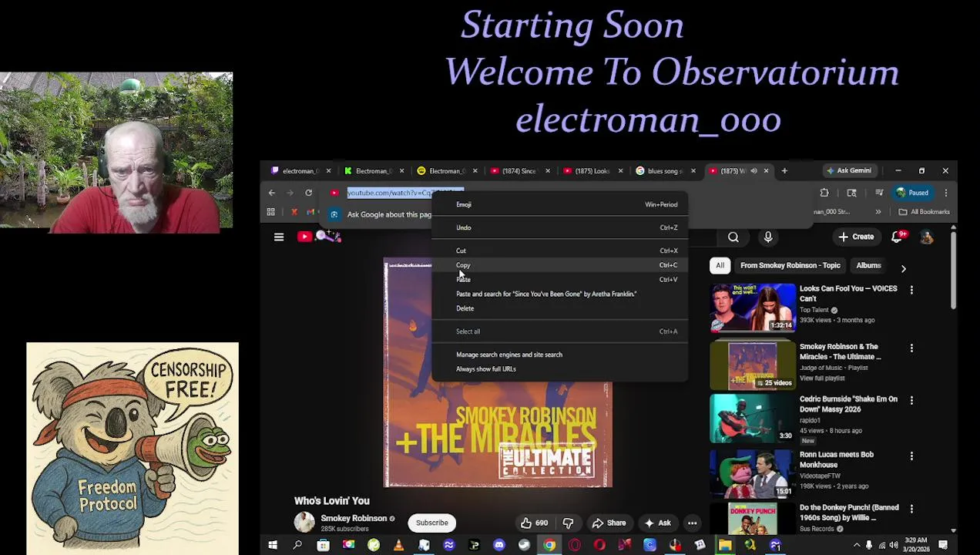Select the All filter chip
This screenshot has width=980, height=555.
coord(720,265)
